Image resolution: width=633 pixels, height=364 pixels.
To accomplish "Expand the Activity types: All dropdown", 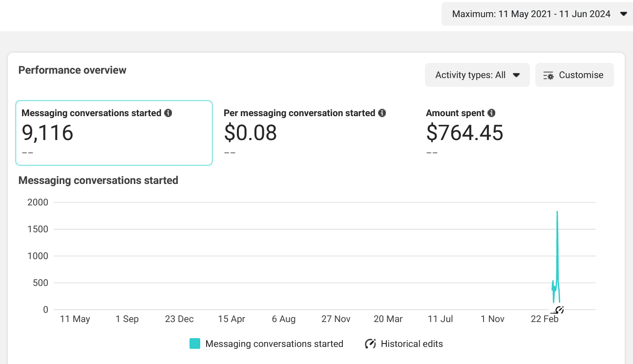I will pos(477,75).
